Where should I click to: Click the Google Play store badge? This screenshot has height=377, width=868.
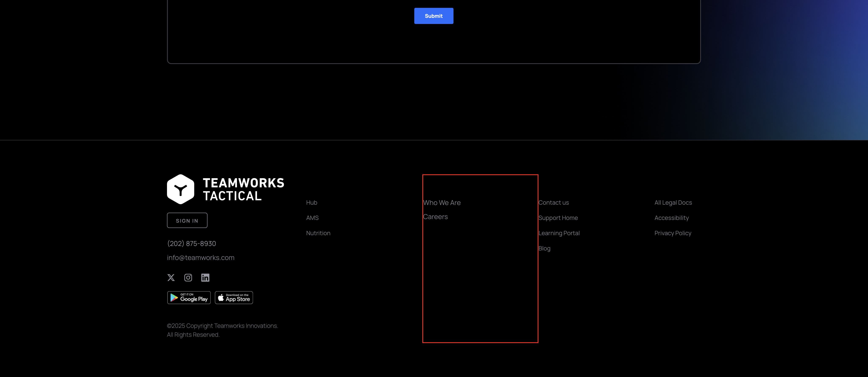click(x=189, y=298)
